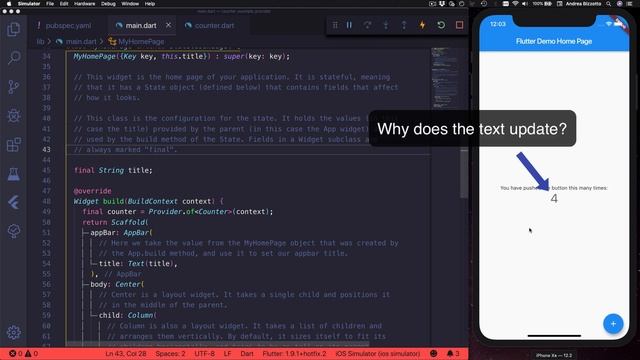Open the bottom activity bar extension icon

point(13,231)
